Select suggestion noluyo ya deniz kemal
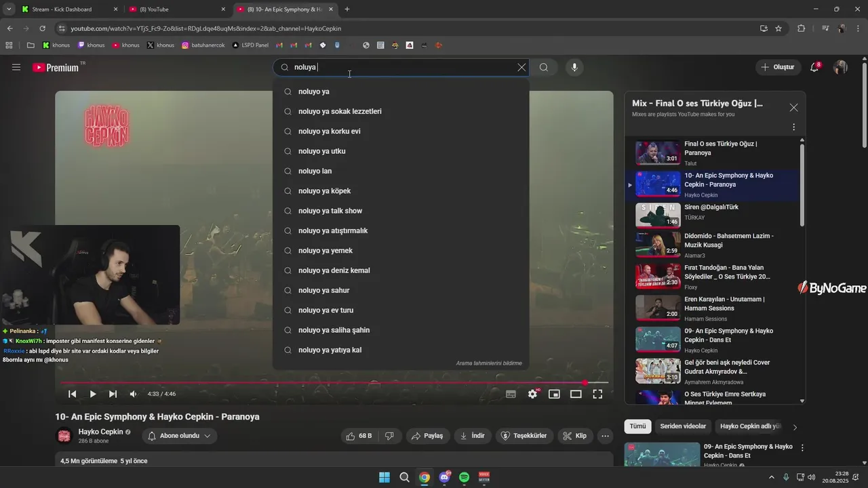Image resolution: width=868 pixels, height=488 pixels. pyautogui.click(x=401, y=270)
